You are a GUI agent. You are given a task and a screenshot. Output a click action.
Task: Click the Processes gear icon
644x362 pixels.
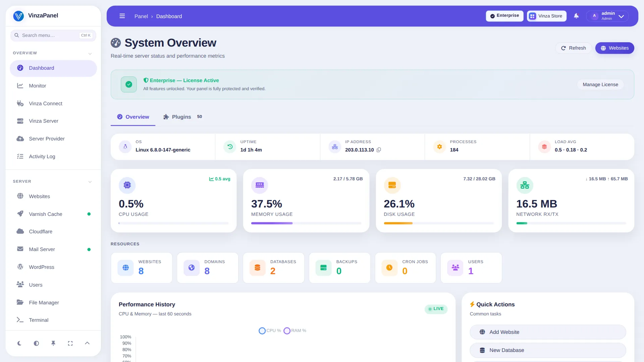[439, 146]
